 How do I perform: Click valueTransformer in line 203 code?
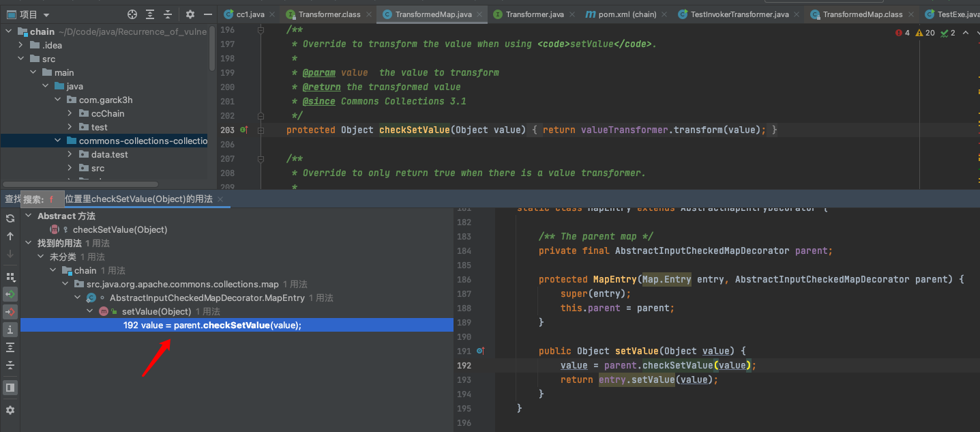(624, 130)
